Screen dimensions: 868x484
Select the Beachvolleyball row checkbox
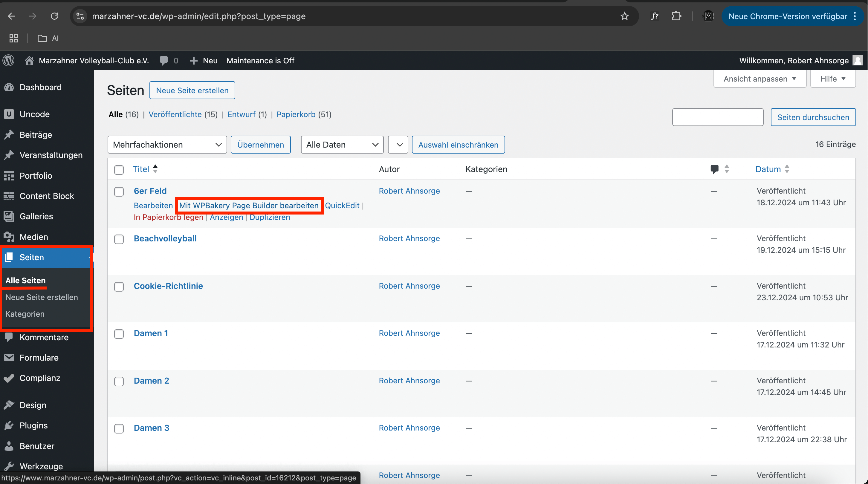pyautogui.click(x=119, y=239)
